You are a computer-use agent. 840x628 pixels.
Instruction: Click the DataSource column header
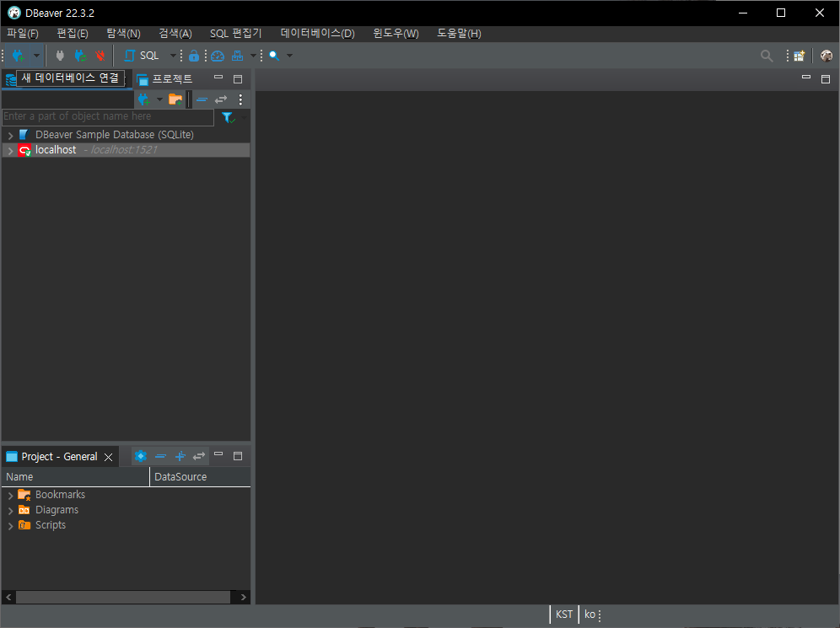click(x=200, y=477)
